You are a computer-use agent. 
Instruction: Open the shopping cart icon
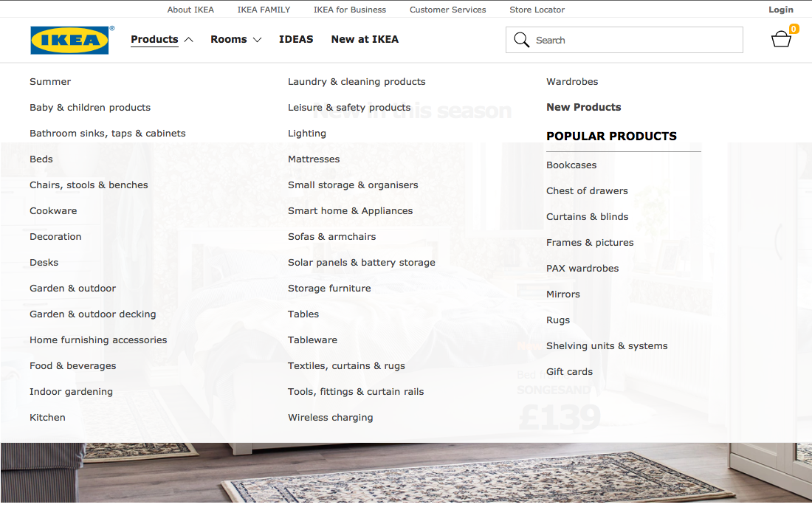tap(781, 40)
